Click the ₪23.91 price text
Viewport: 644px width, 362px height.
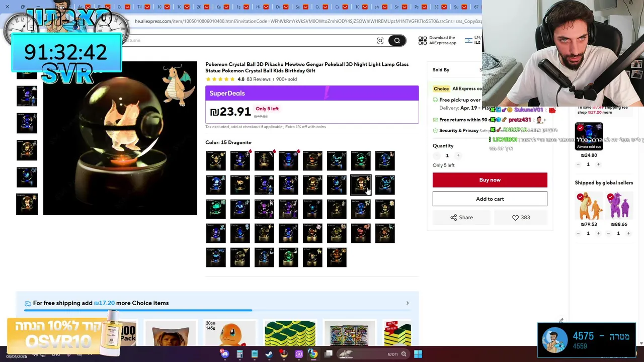pos(230,112)
